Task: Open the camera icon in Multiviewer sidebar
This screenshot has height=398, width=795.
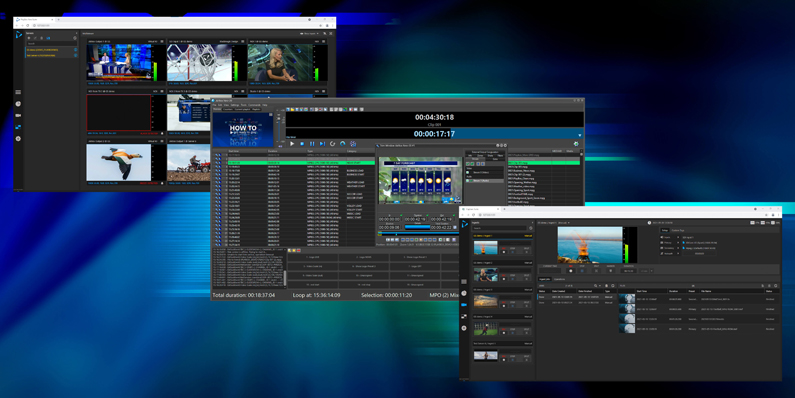Action: 18,116
